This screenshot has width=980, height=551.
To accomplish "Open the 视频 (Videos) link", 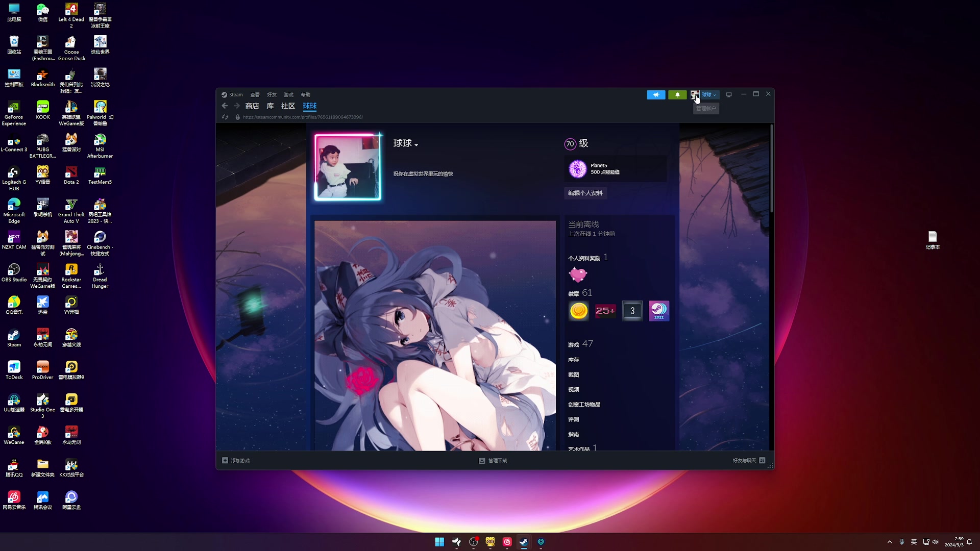I will coord(574,390).
